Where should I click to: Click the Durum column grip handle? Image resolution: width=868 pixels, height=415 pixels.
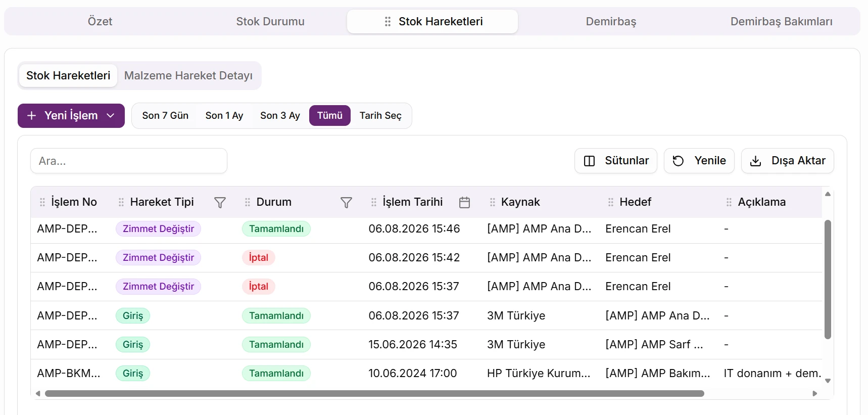click(248, 202)
